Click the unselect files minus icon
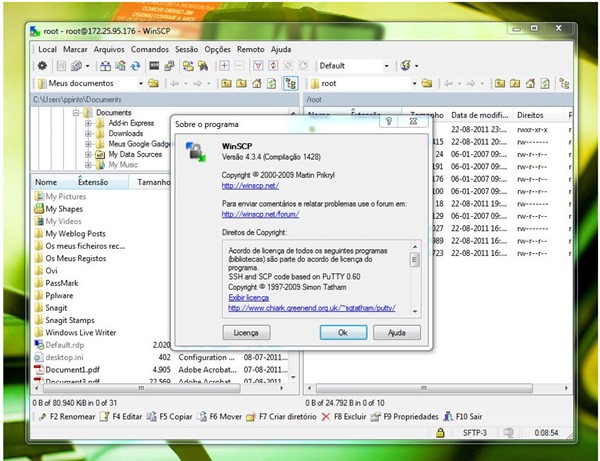The height and width of the screenshot is (461, 600). coord(239,66)
